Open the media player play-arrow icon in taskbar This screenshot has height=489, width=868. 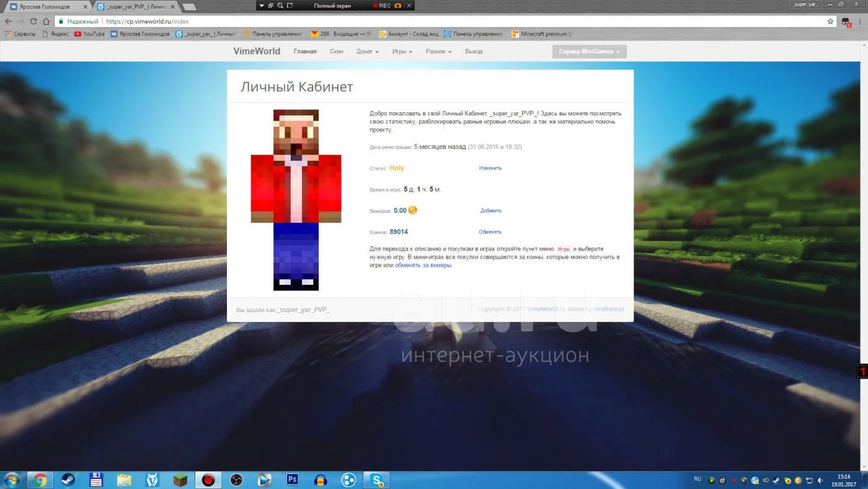pyautogui.click(x=264, y=480)
